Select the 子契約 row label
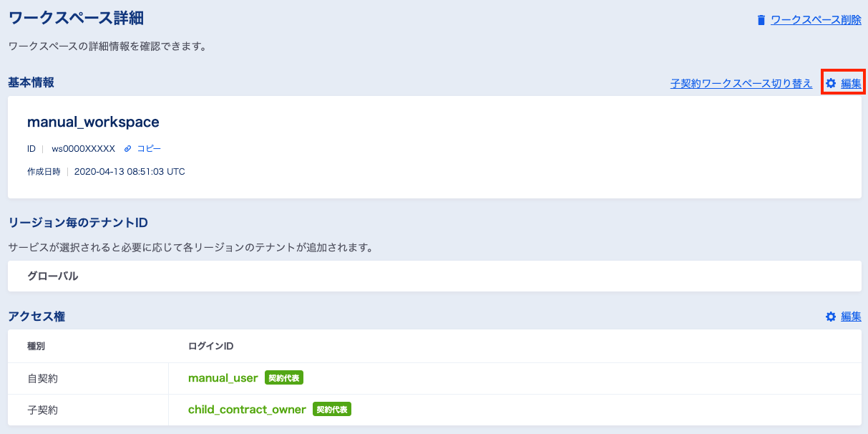Image resolution: width=868 pixels, height=434 pixels. 42,410
